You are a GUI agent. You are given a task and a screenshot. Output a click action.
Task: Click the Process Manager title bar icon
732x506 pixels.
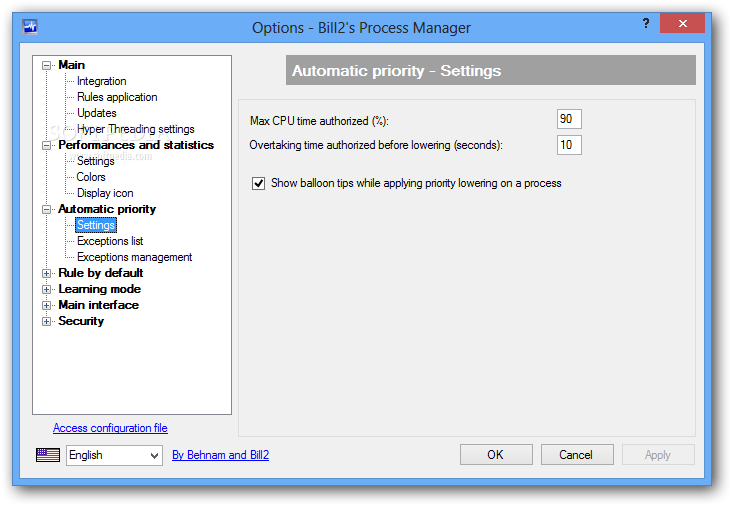[30, 27]
